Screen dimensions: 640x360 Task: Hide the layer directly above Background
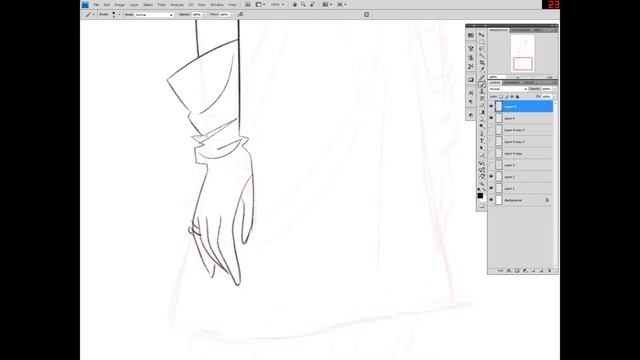tap(491, 188)
